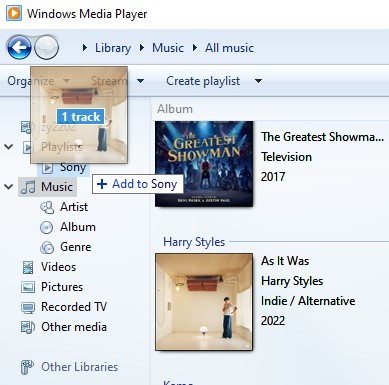Click the Sony playlist icon
389x385 pixels.
pos(48,167)
